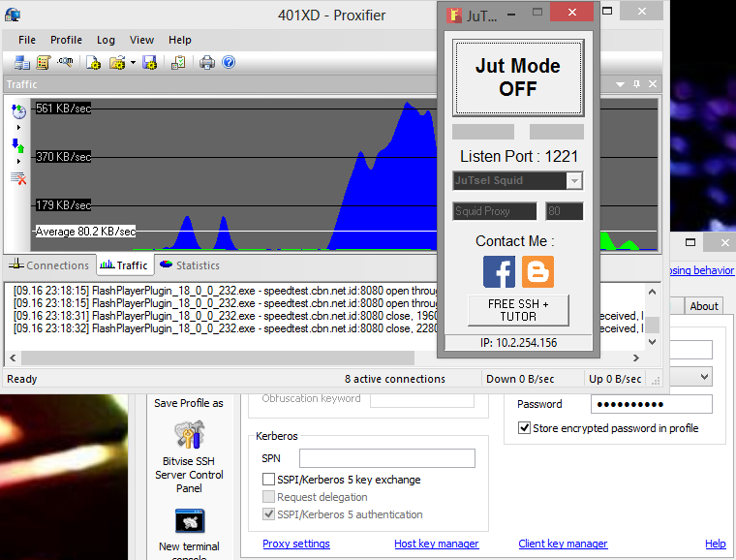The height and width of the screenshot is (560, 736).
Task: Switch to the Statistics tab
Action: tap(190, 265)
